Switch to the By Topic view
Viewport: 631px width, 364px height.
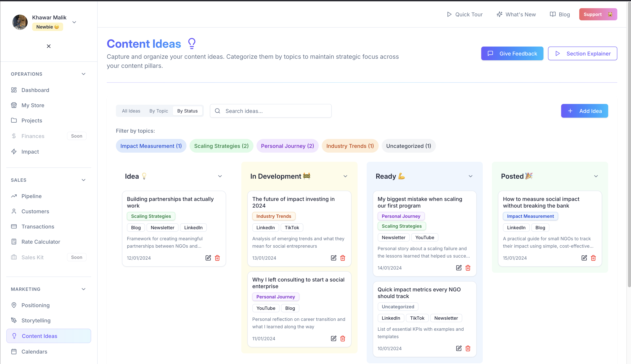click(x=159, y=111)
